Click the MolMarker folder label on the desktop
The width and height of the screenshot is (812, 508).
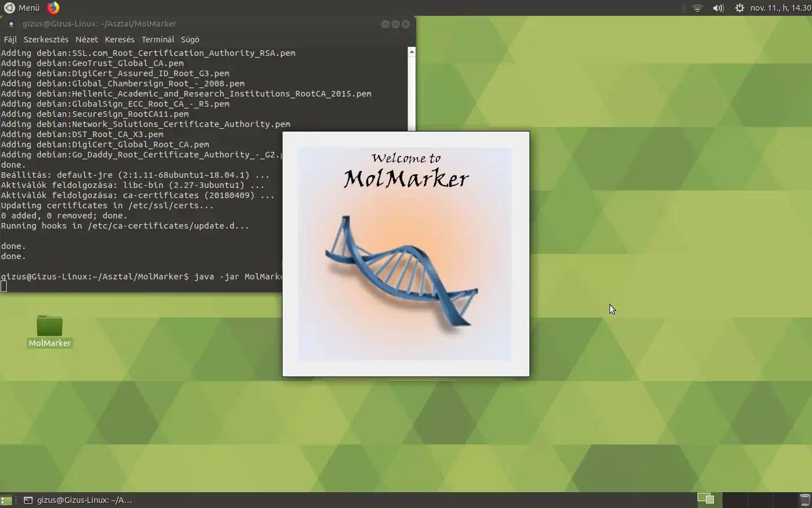click(x=50, y=343)
